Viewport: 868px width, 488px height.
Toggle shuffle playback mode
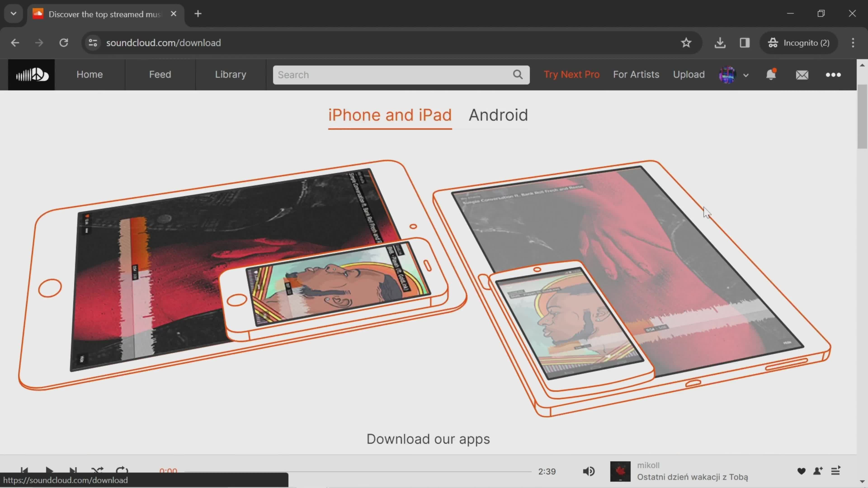[97, 471]
